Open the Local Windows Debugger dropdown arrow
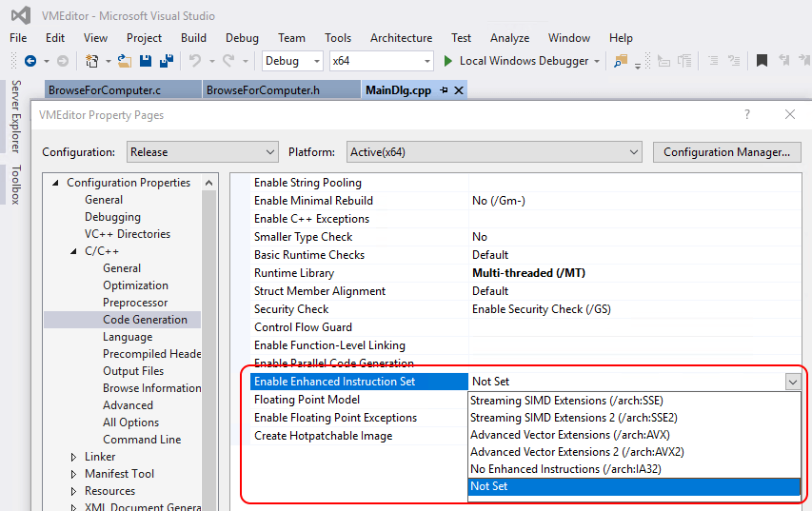The height and width of the screenshot is (511, 812). pyautogui.click(x=597, y=62)
